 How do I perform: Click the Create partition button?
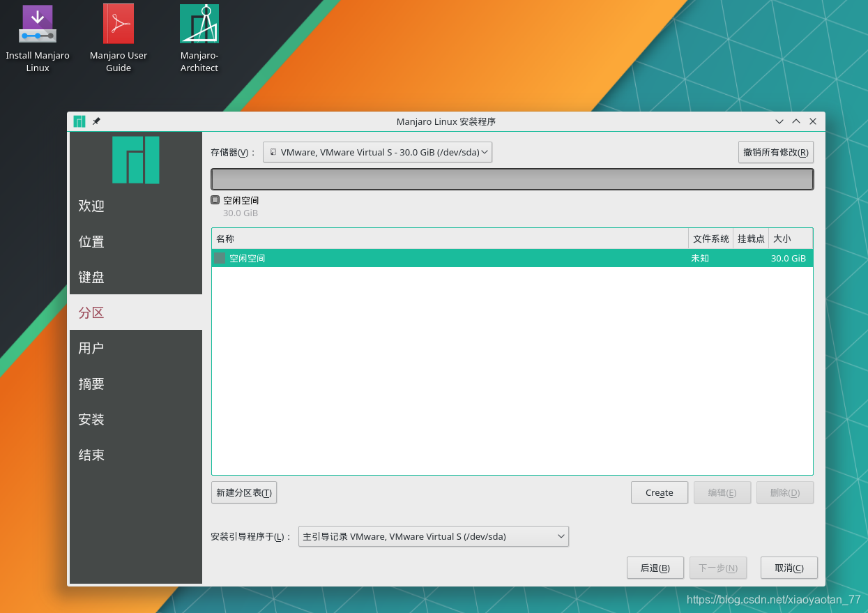click(x=660, y=492)
